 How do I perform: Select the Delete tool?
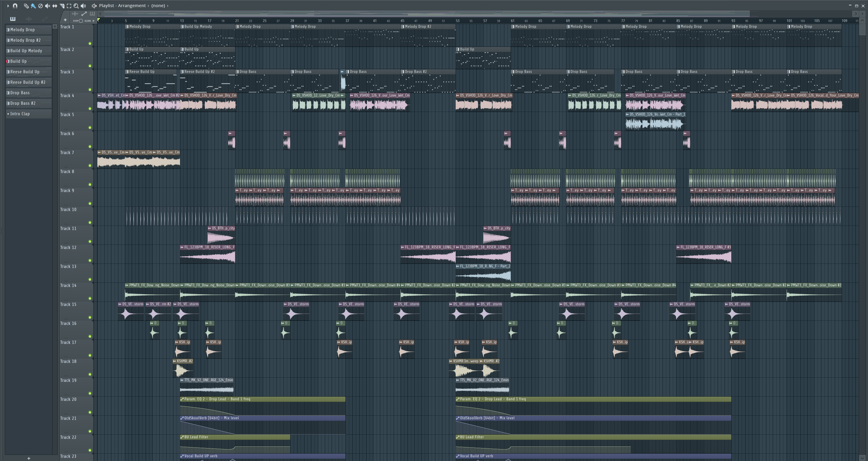click(40, 6)
